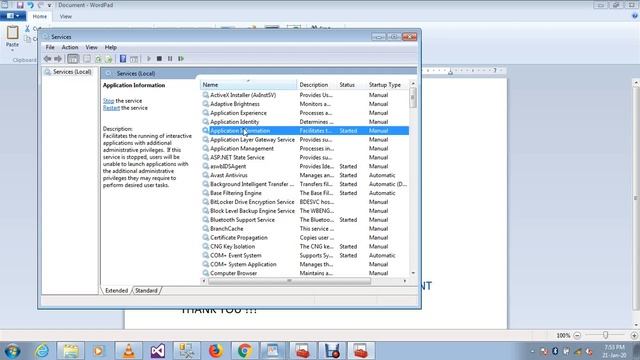
Task: Select Computer Browser service
Action: coord(305,273)
